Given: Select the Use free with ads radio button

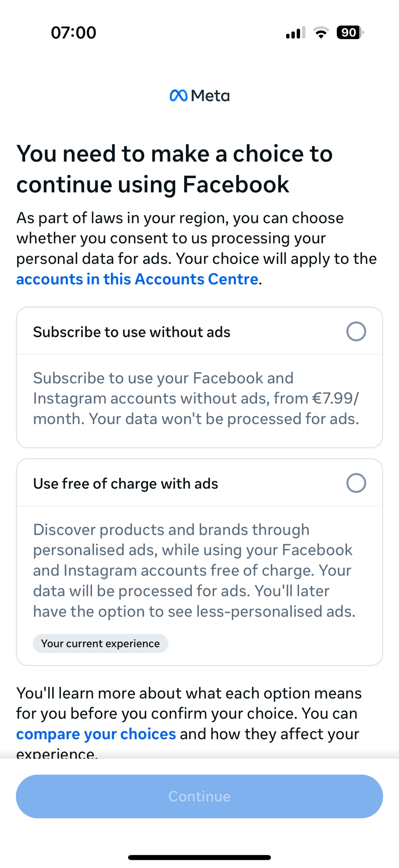Looking at the screenshot, I should [x=356, y=483].
